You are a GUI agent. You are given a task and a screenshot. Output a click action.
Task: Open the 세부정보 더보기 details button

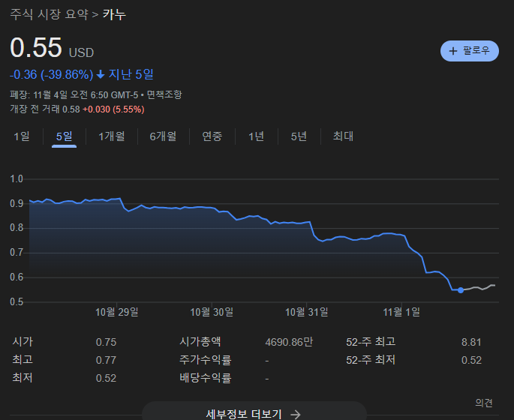[254, 411]
